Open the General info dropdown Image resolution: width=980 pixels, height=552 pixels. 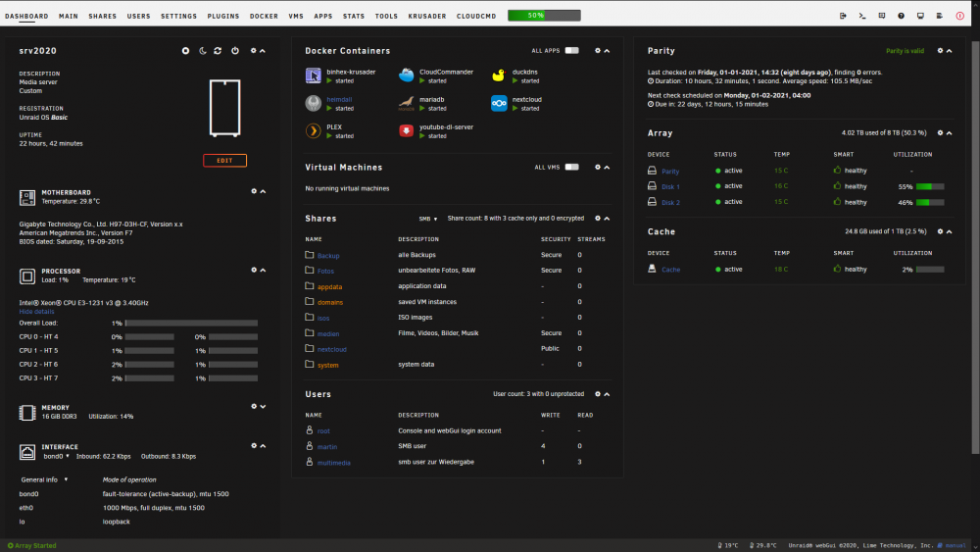click(x=44, y=479)
